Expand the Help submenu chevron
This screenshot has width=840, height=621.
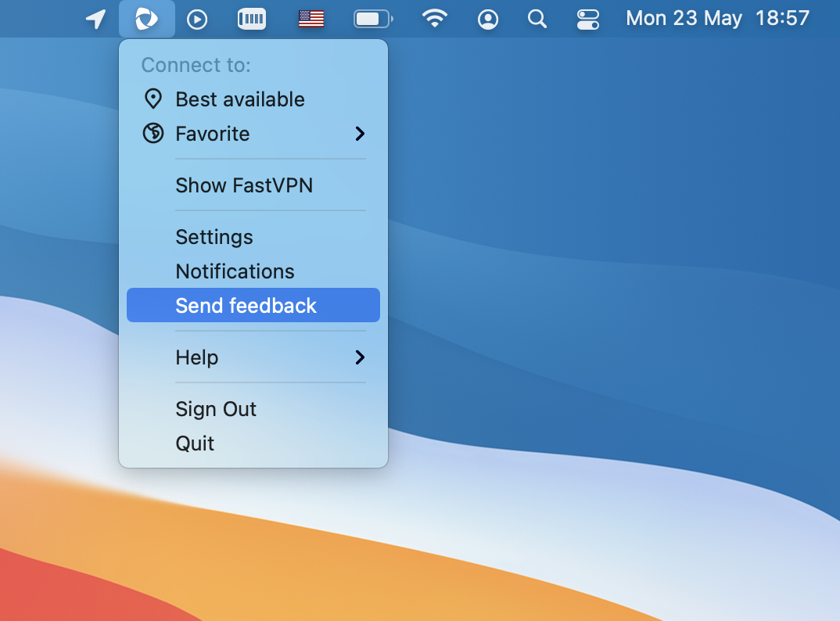(x=360, y=357)
